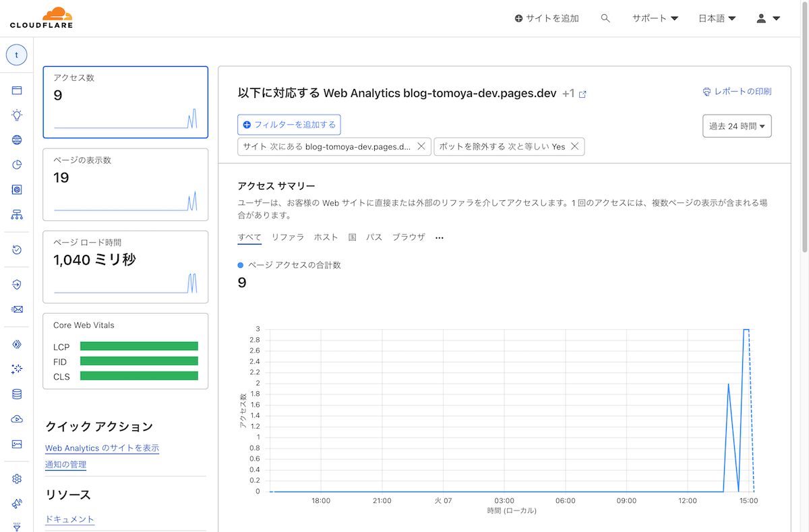The height and width of the screenshot is (532, 809).
Task: Open the レポートの印刷 link
Action: (738, 92)
